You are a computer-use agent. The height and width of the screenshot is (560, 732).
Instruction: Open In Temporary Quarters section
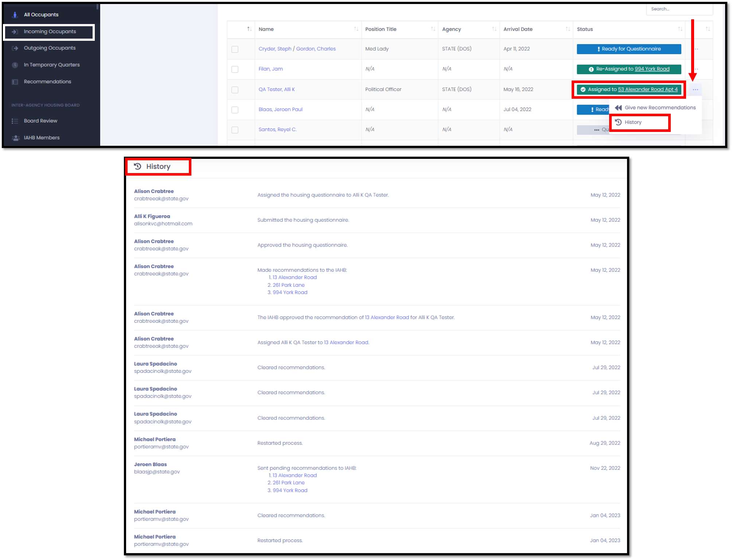coord(52,65)
